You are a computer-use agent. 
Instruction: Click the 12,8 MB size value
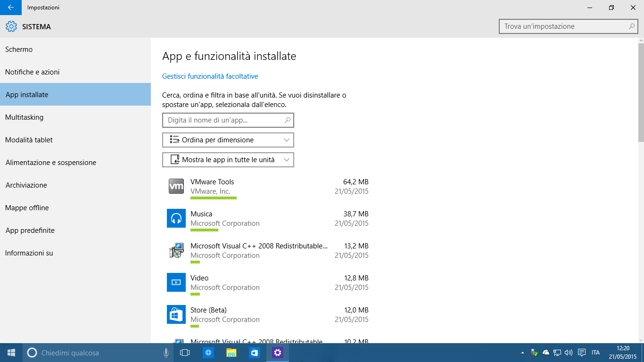[x=356, y=278]
